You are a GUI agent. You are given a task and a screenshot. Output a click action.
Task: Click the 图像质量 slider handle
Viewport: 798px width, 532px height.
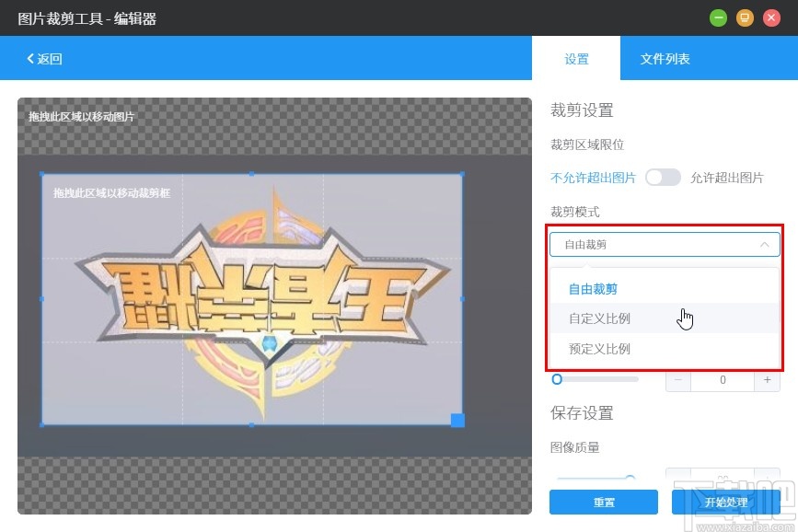point(630,478)
